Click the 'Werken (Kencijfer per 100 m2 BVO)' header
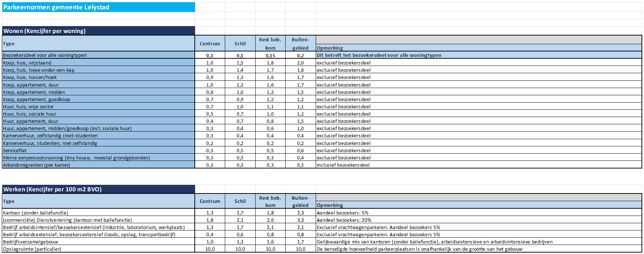Viewport: 644px width, 254px height. click(98, 189)
